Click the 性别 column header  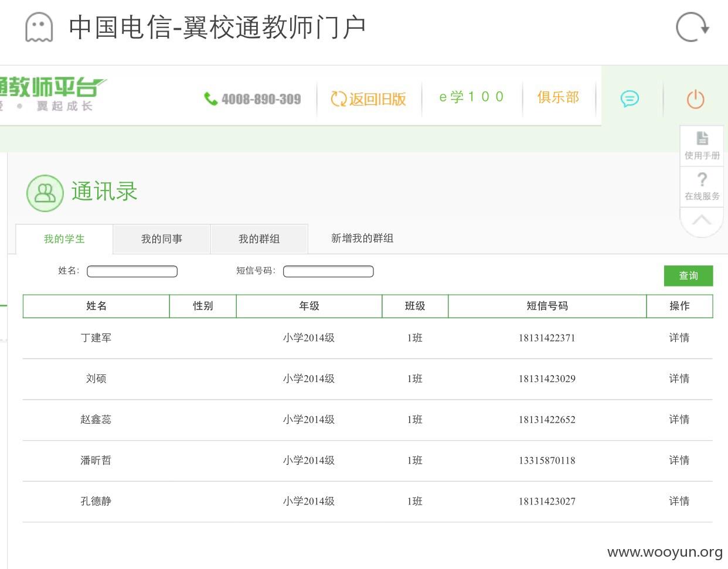(203, 306)
